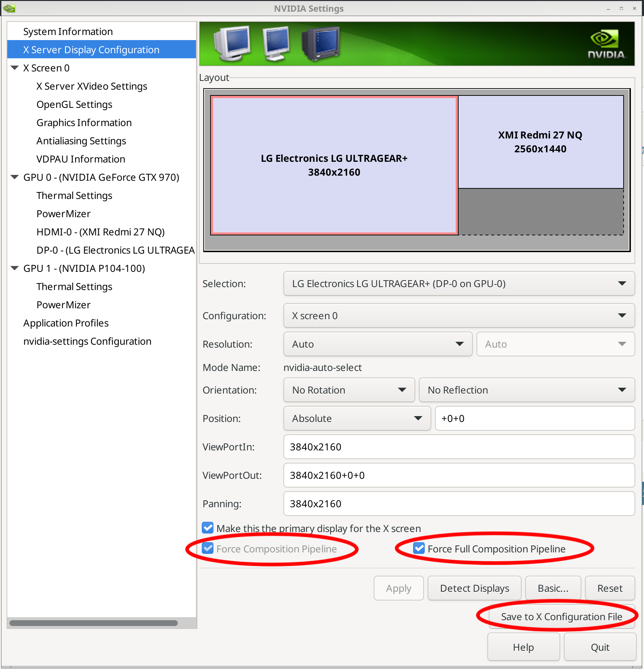The height and width of the screenshot is (669, 644).
Task: Select HDMI-0 XMI Redmi 27 NQ entry
Action: click(101, 232)
